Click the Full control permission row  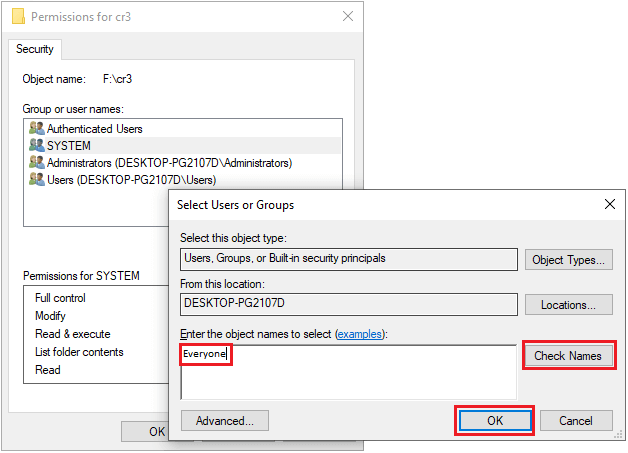click(60, 298)
